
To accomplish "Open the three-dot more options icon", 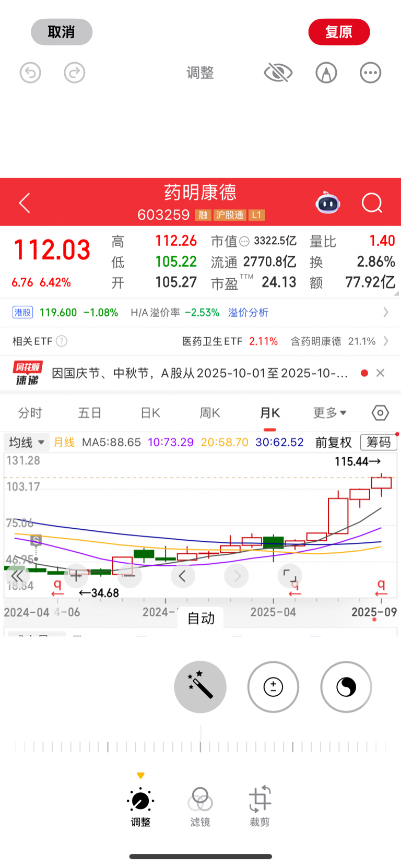I will point(371,73).
